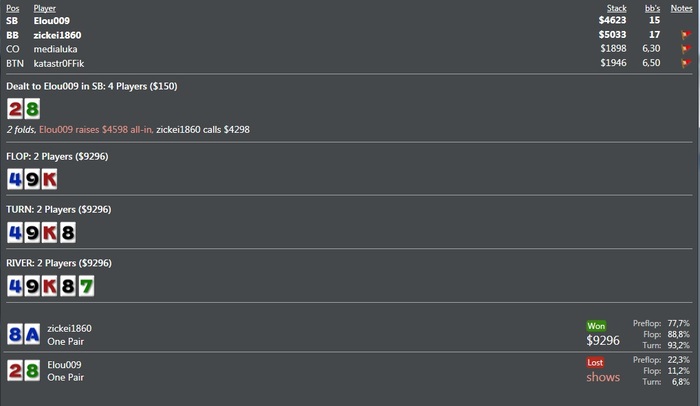Click the red Lost badge
Viewport: 700px width, 406px height.
pyautogui.click(x=595, y=362)
